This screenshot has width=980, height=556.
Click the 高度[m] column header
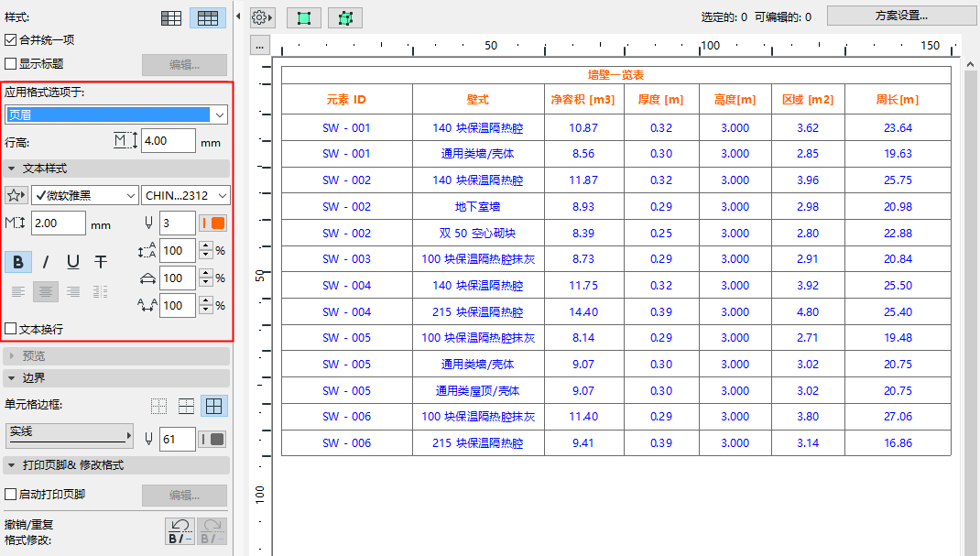click(735, 99)
